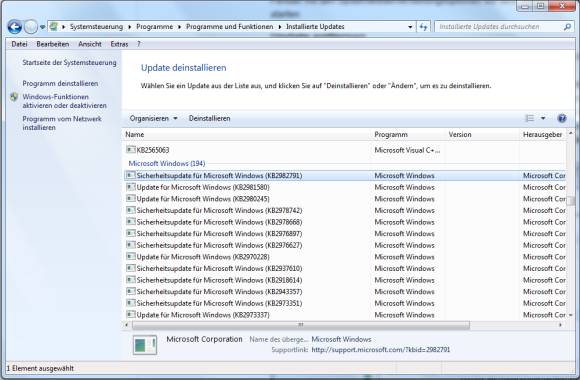The image size is (580, 380).
Task: Click the Control Panel icon in address bar
Action: click(x=54, y=26)
